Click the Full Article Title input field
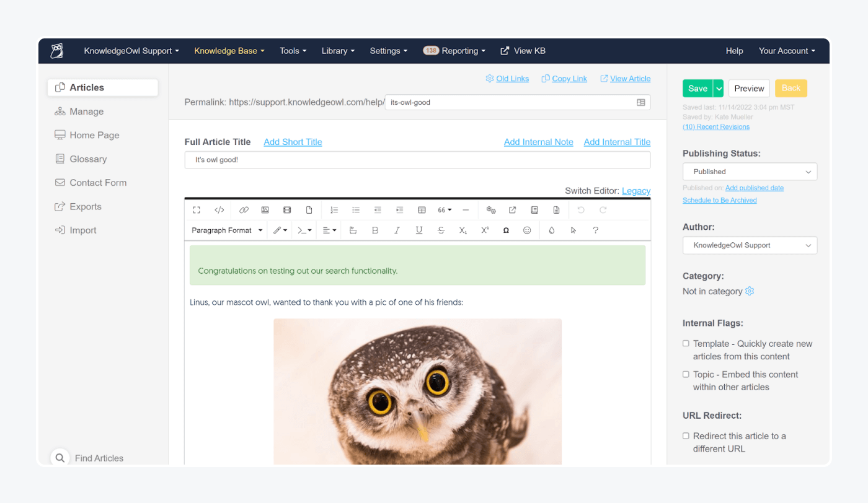 click(417, 160)
